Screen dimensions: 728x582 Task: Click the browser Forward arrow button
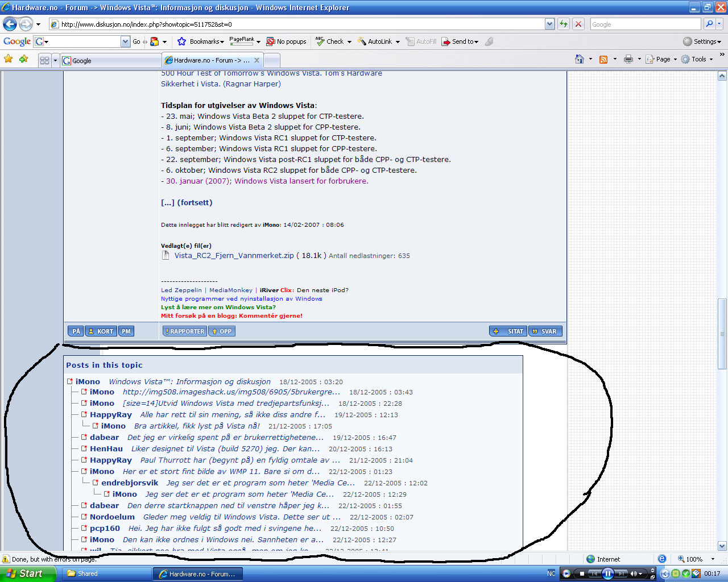click(26, 24)
